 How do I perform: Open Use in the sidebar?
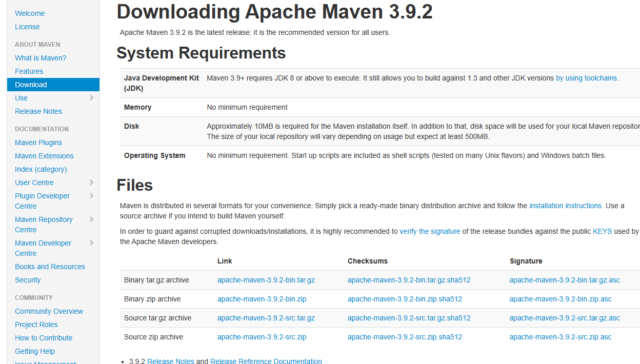(21, 98)
